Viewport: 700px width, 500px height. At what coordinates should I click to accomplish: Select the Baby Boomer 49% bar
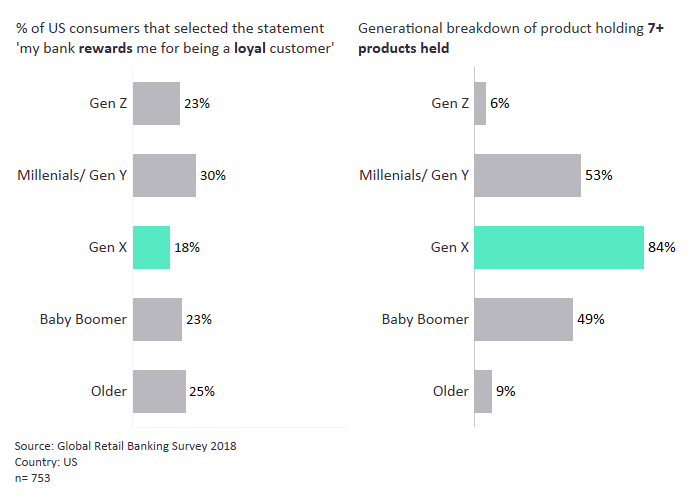pos(523,319)
